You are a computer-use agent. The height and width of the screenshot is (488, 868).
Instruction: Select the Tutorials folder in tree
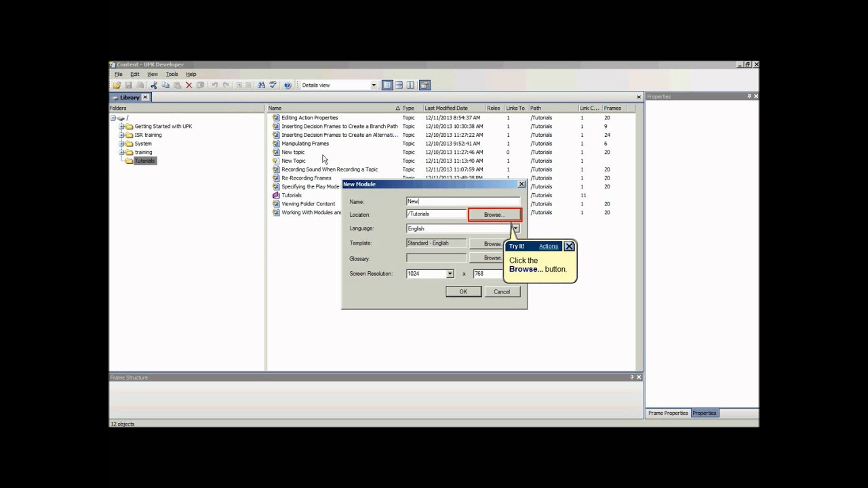144,161
